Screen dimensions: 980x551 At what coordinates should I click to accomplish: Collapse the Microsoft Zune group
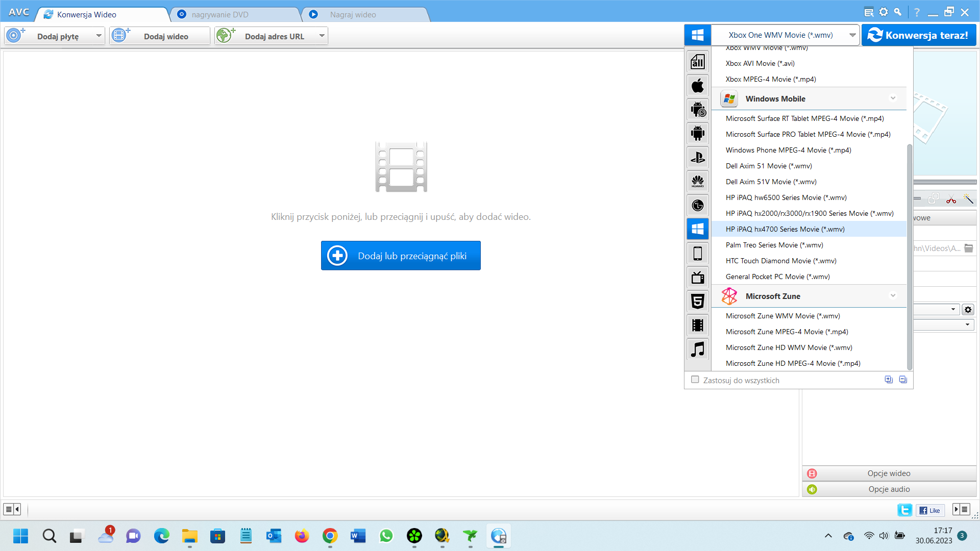pos(893,296)
